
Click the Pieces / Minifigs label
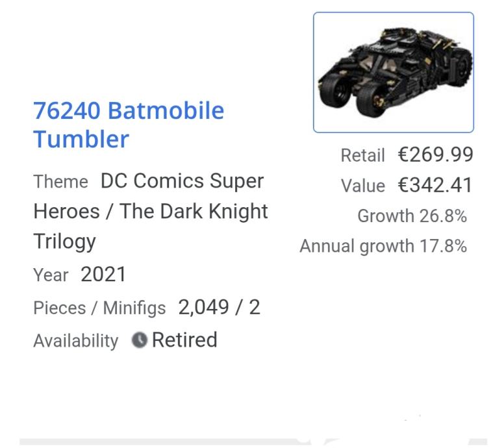(x=99, y=308)
